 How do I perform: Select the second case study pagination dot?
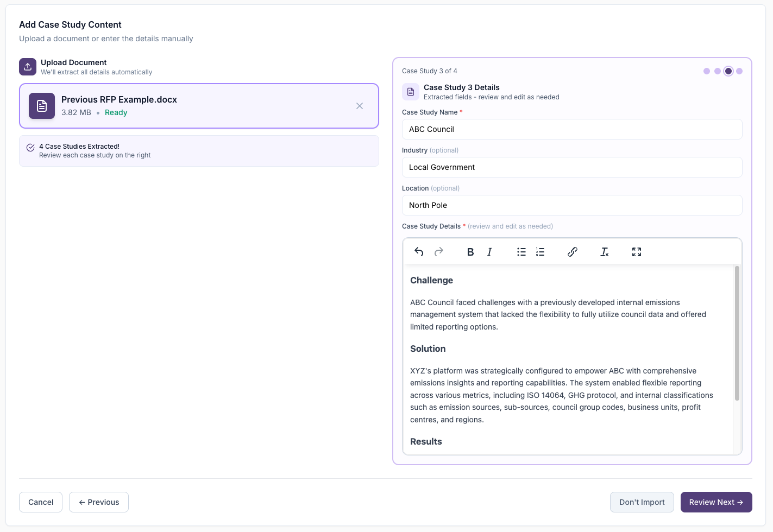coord(718,71)
